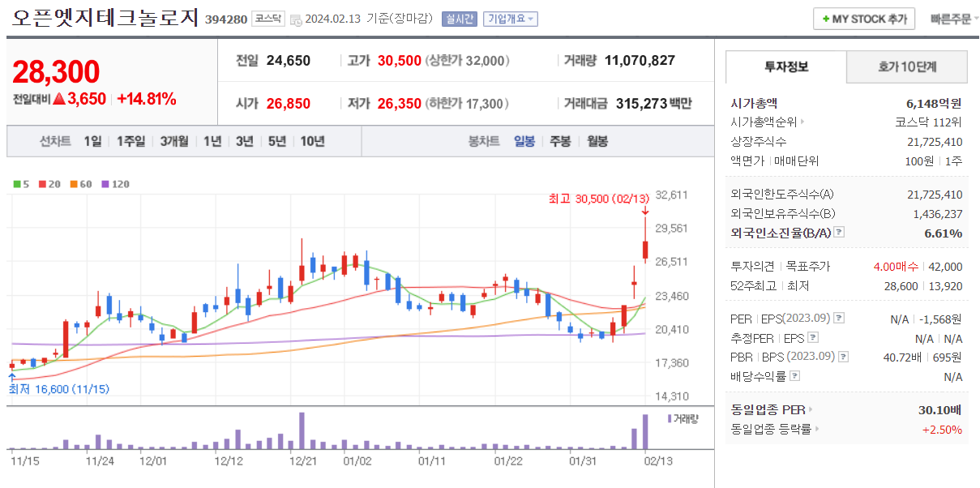This screenshot has height=488, width=980.
Task: Click foreign ownership ratio 6.61%
Action: 944,233
